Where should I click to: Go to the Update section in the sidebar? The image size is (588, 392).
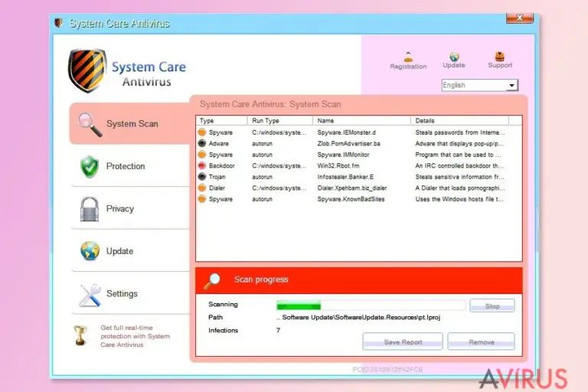coord(130,251)
